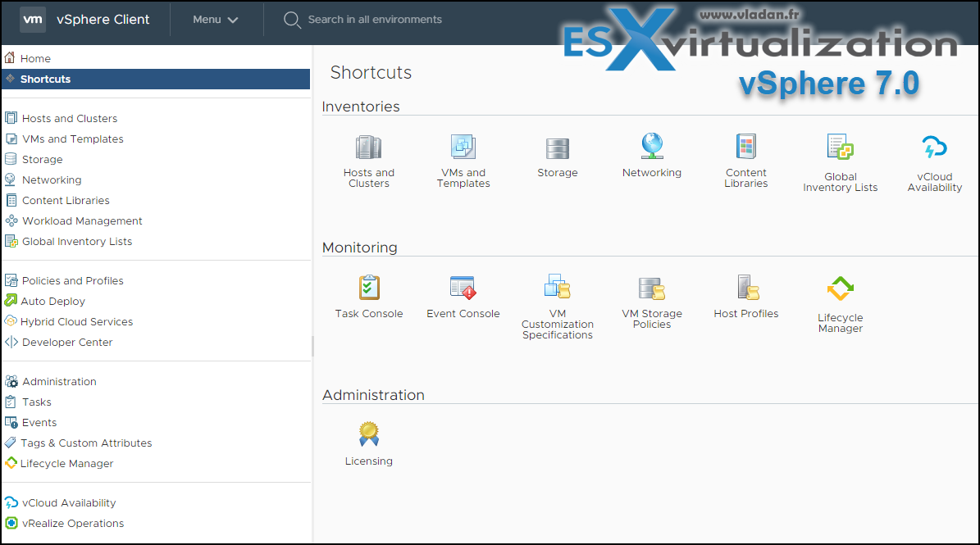This screenshot has width=980, height=545.
Task: Open Content Libraries shortcut icon
Action: pos(746,147)
